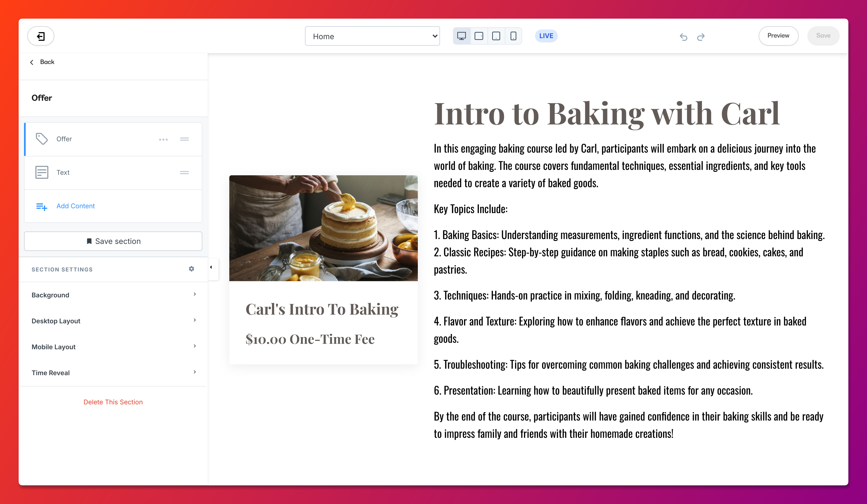Click the Save section button

113,241
